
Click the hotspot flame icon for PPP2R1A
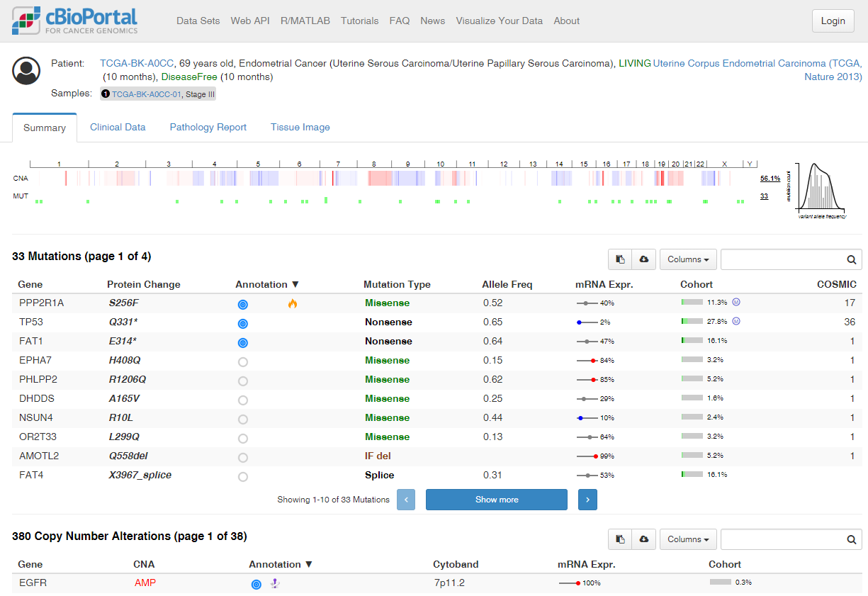point(293,303)
